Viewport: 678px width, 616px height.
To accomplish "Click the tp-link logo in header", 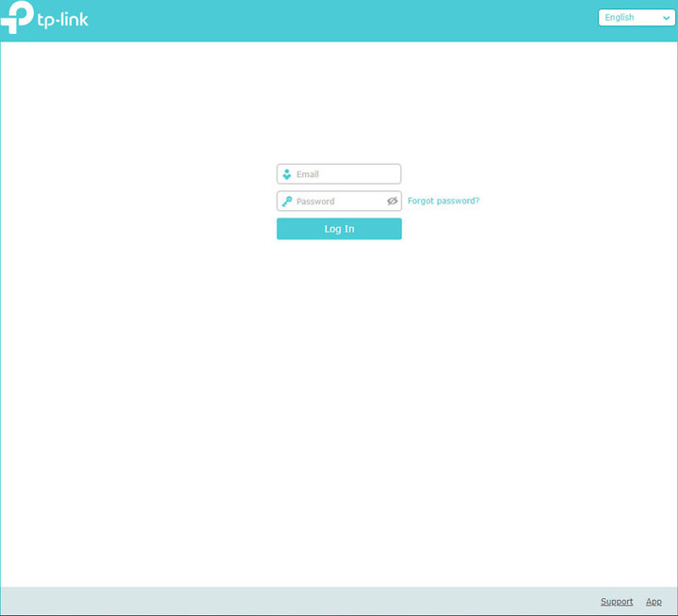I will [x=44, y=18].
